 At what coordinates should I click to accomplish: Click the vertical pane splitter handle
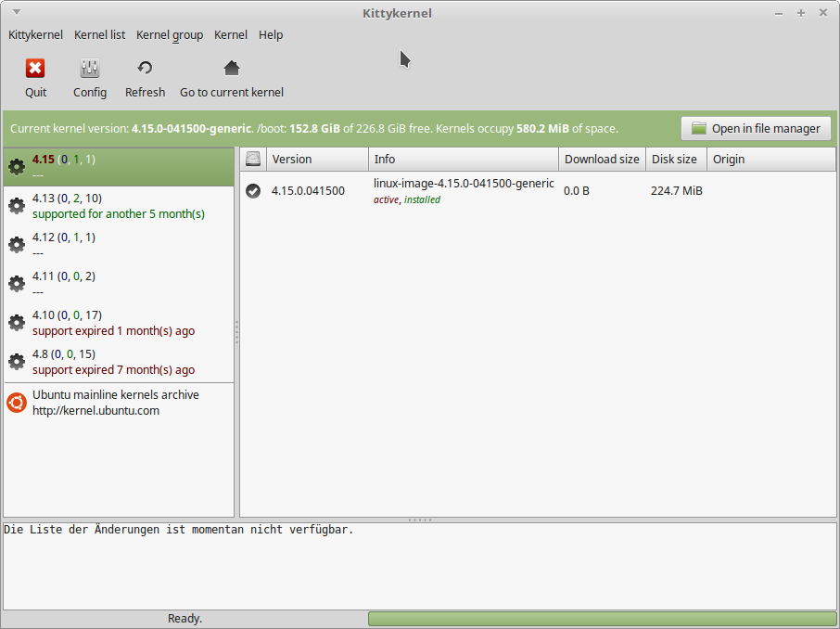[236, 332]
